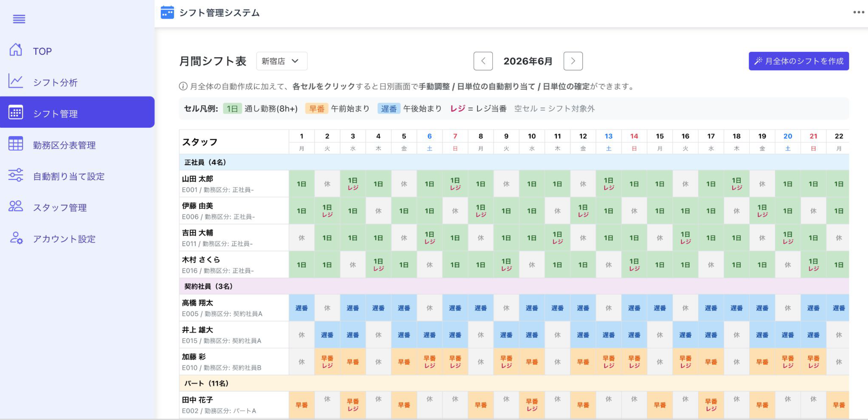
Task: Click the シフト管理システム calendar logo icon
Action: click(x=167, y=13)
